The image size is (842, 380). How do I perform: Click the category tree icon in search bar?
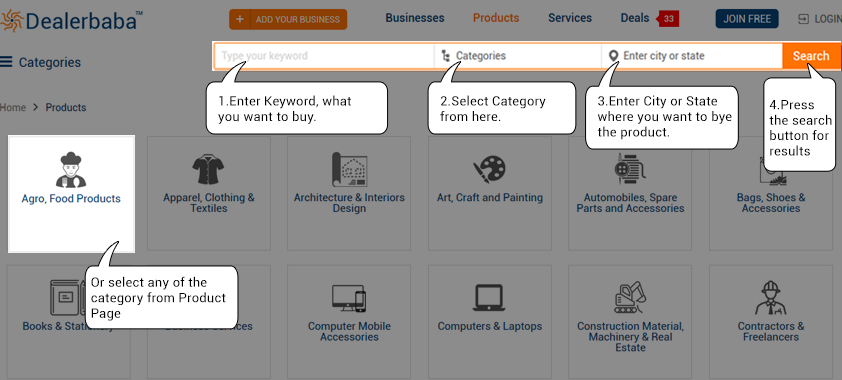pyautogui.click(x=446, y=56)
